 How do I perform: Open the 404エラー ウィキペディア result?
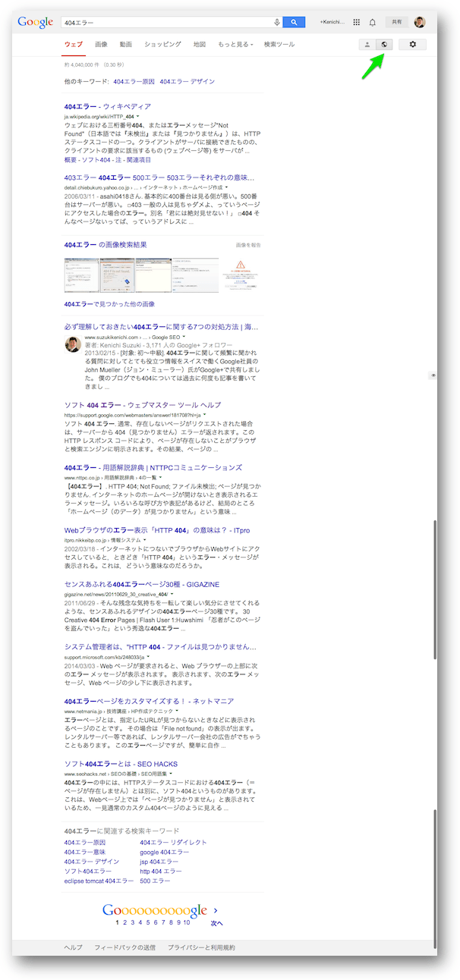pos(108,106)
